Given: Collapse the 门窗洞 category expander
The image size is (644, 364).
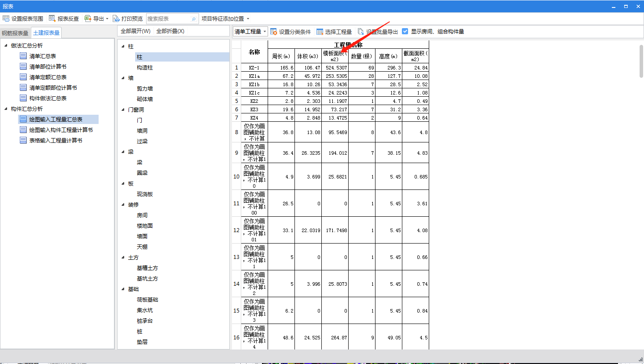Looking at the screenshot, I should point(123,109).
